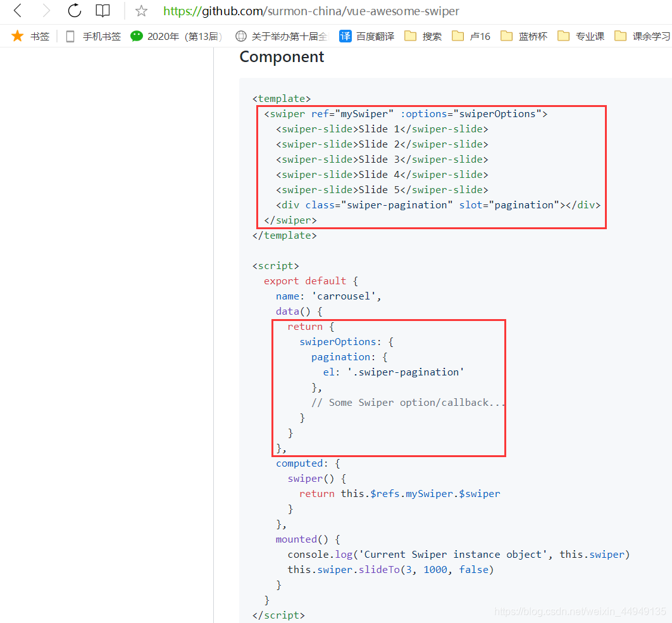Screen dimensions: 672x623
Task: Open the 搜索 bookmark folder
Action: (423, 37)
